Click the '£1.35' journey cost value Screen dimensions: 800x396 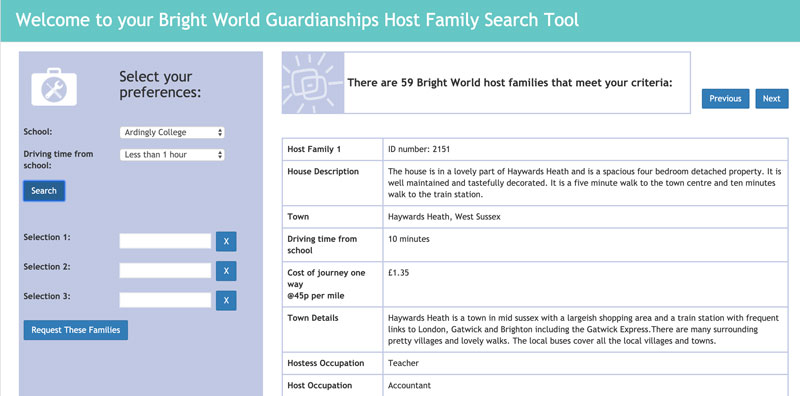click(x=398, y=273)
